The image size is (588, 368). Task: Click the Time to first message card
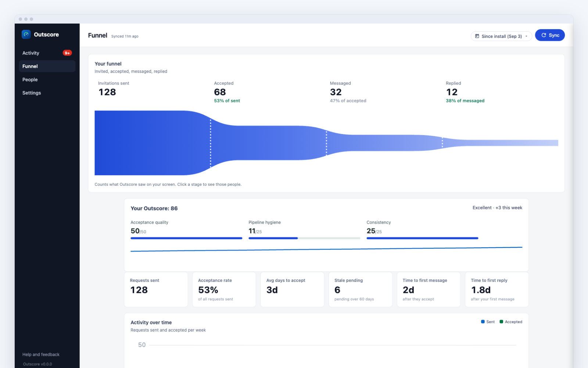pos(429,289)
